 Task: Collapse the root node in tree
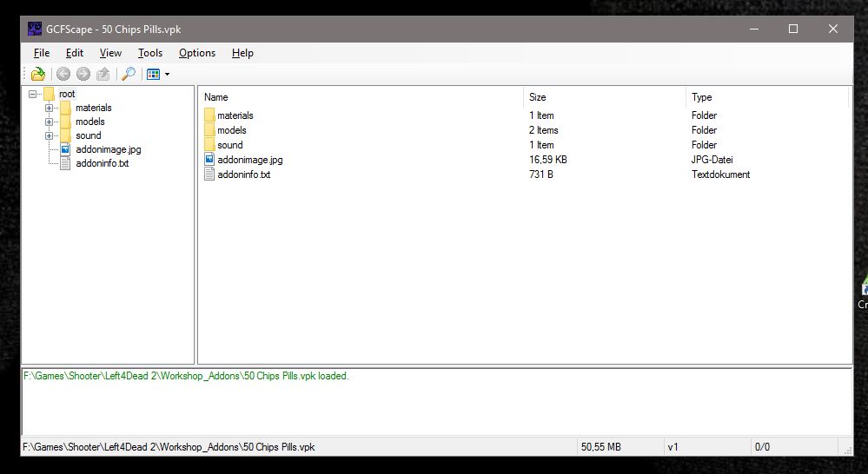pos(33,94)
